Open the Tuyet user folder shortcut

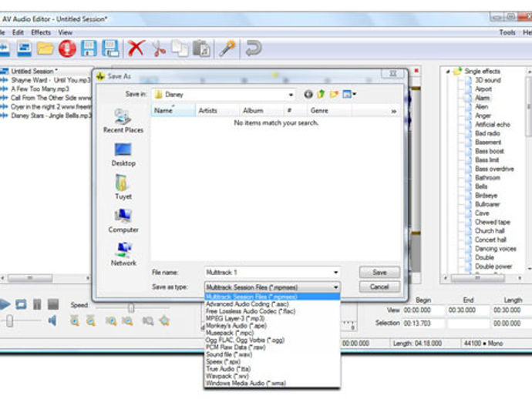pyautogui.click(x=123, y=187)
